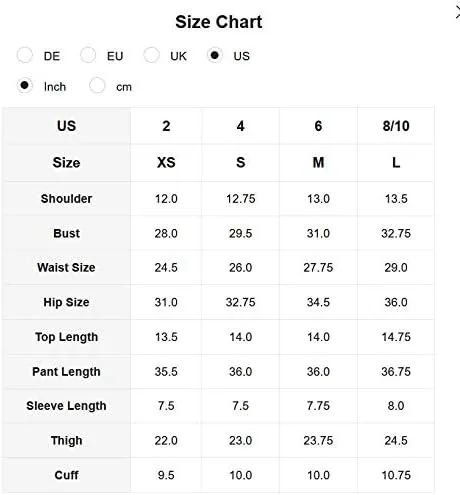Select the Pant Length row label
Screen dimensions: 460x495
66,372
